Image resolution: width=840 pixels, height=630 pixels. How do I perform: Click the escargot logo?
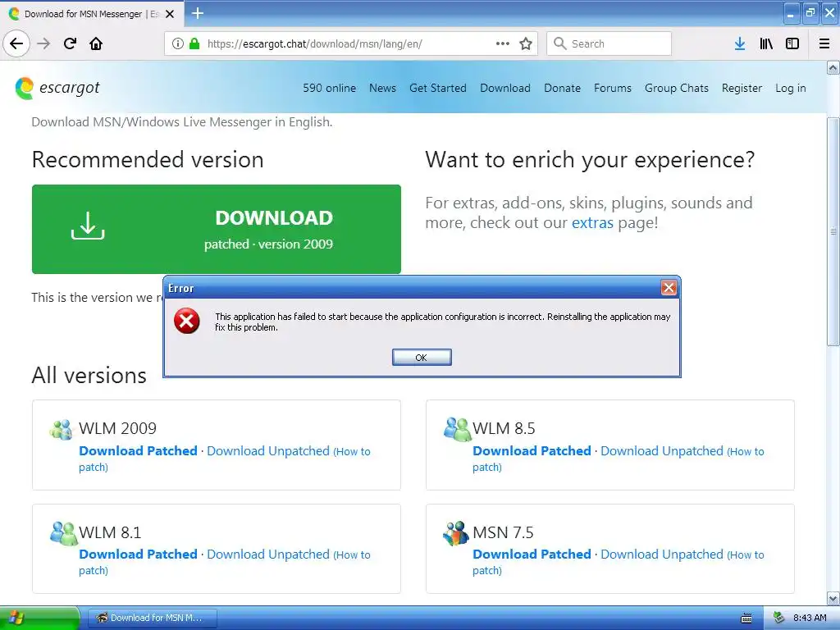57,88
